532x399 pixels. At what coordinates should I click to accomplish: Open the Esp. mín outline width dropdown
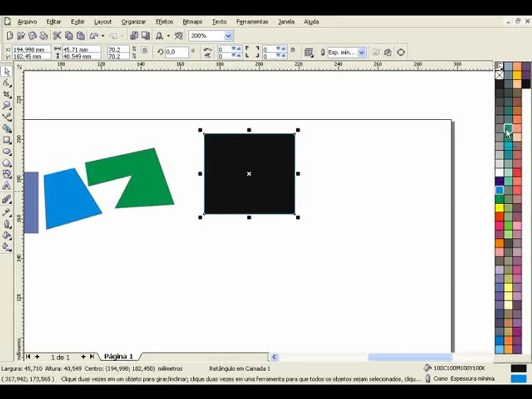[x=362, y=53]
